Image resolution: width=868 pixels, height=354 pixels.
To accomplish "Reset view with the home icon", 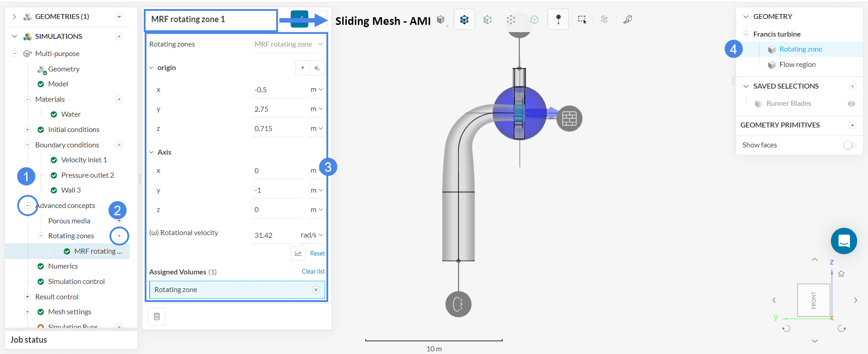I will [841, 274].
